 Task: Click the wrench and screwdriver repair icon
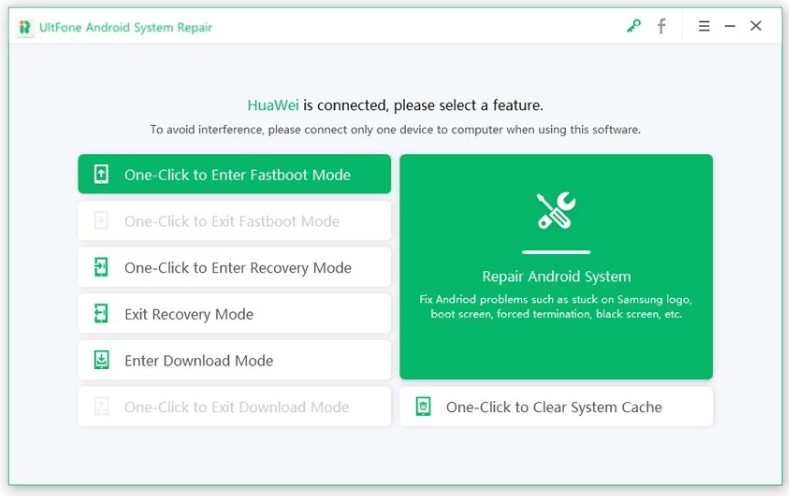point(556,211)
